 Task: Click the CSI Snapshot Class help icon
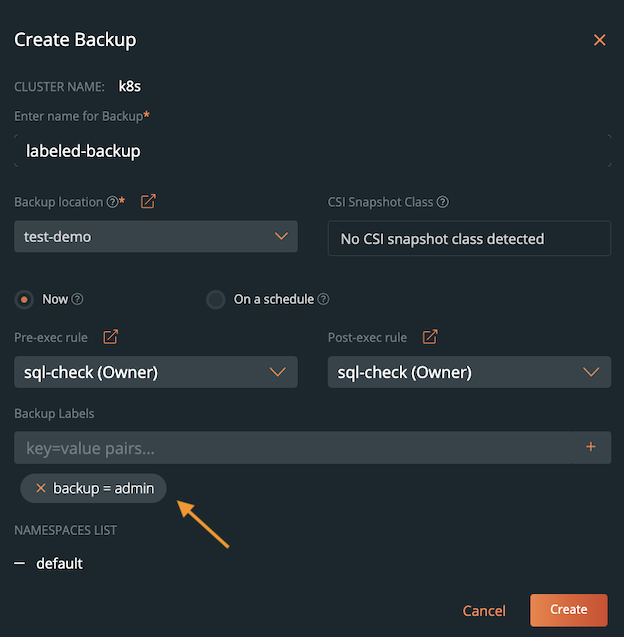coord(443,202)
